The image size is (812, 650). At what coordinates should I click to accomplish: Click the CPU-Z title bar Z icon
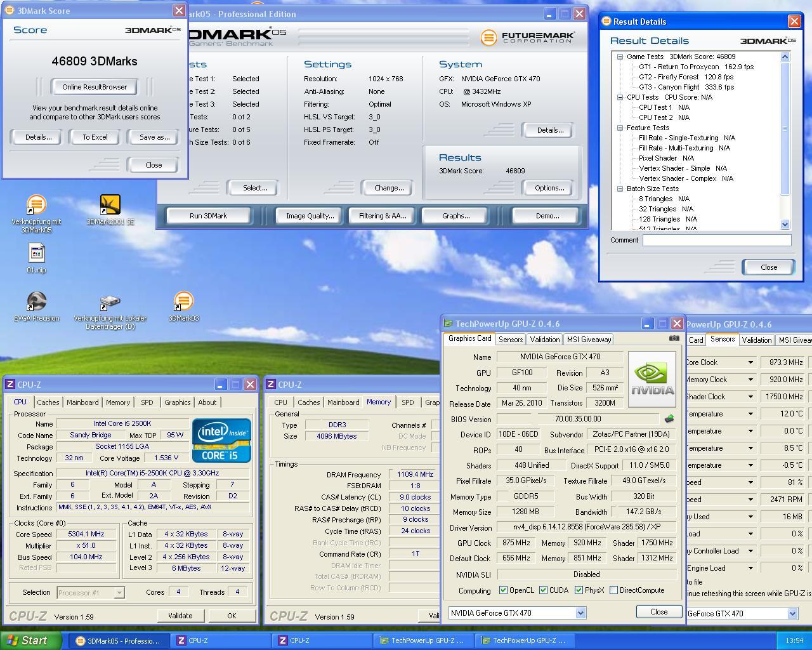[10, 385]
